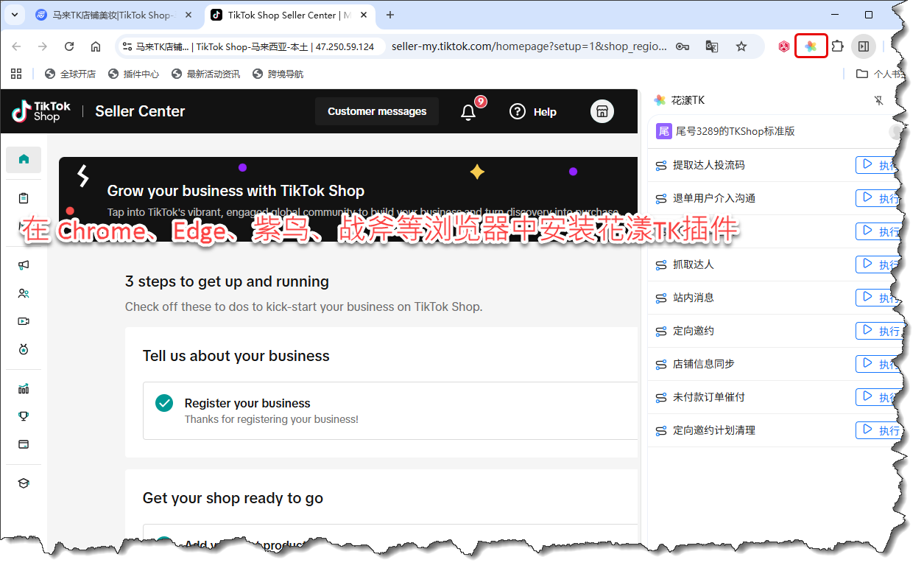Viewport: 924px width, 571px height.
Task: Open the data analytics chart icon in sidebar
Action: tap(24, 388)
